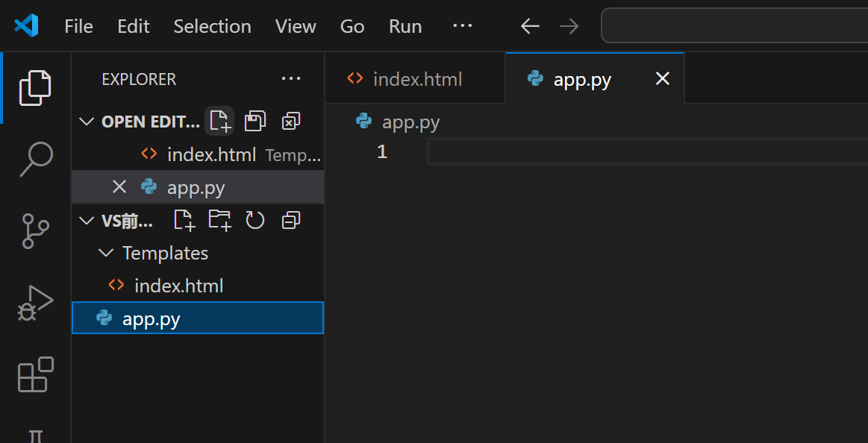Click Close All Editors icon

click(x=290, y=121)
